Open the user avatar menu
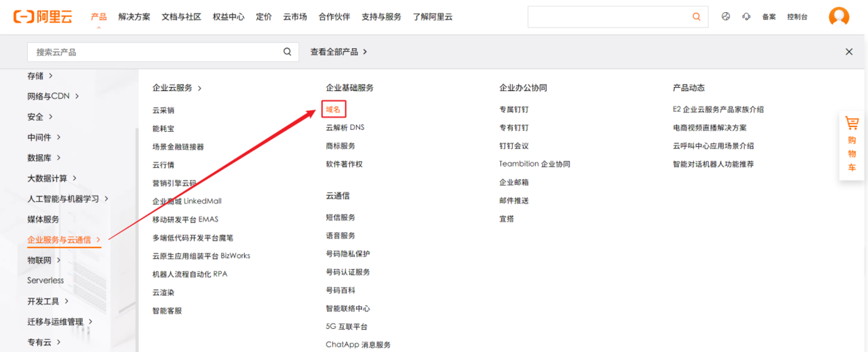Image resolution: width=868 pixels, height=352 pixels. [839, 16]
